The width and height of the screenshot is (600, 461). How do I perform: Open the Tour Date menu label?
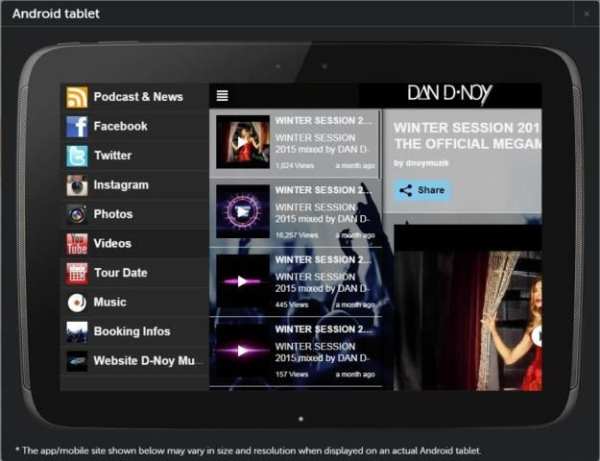121,273
